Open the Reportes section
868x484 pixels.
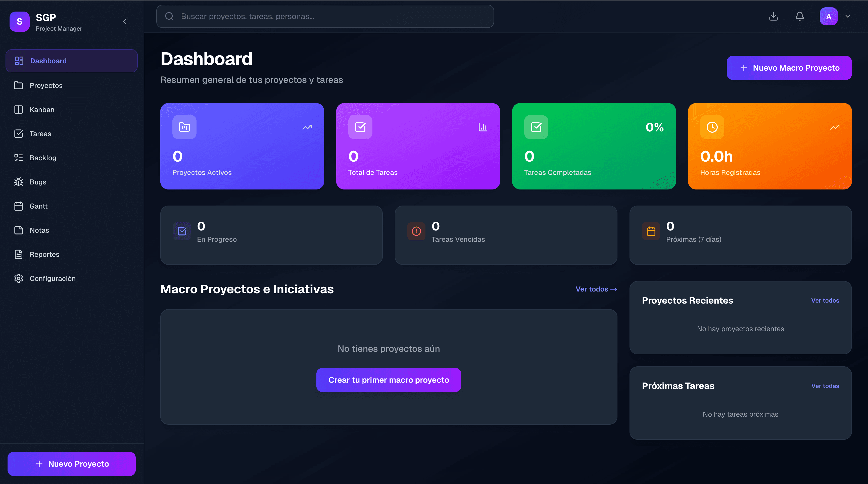44,254
